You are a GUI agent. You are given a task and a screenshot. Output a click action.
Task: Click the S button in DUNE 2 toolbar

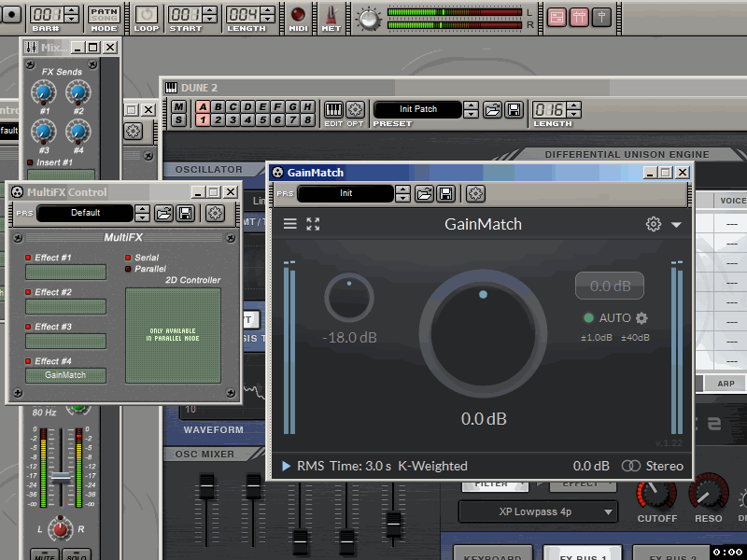point(178,120)
